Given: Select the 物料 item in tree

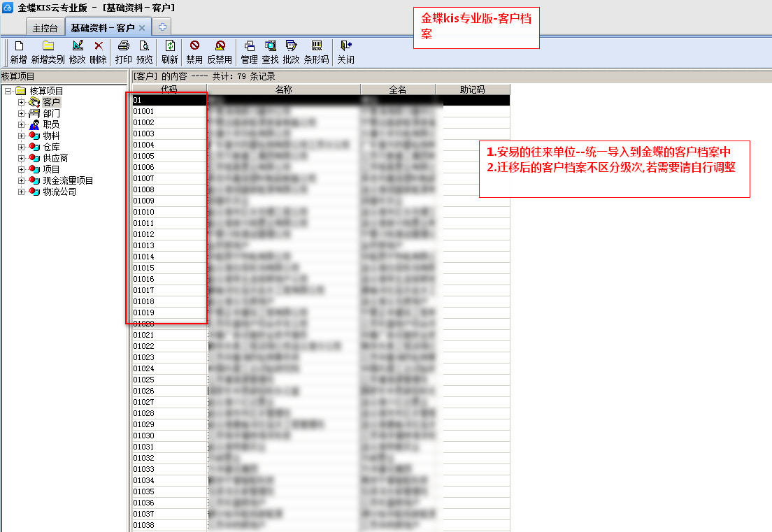Looking at the screenshot, I should point(51,136).
